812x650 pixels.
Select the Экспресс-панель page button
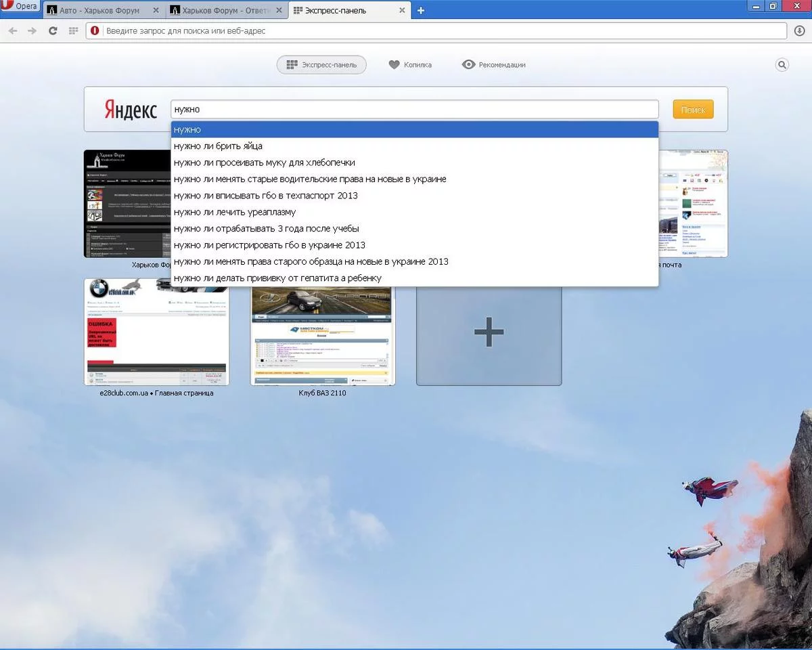point(321,65)
